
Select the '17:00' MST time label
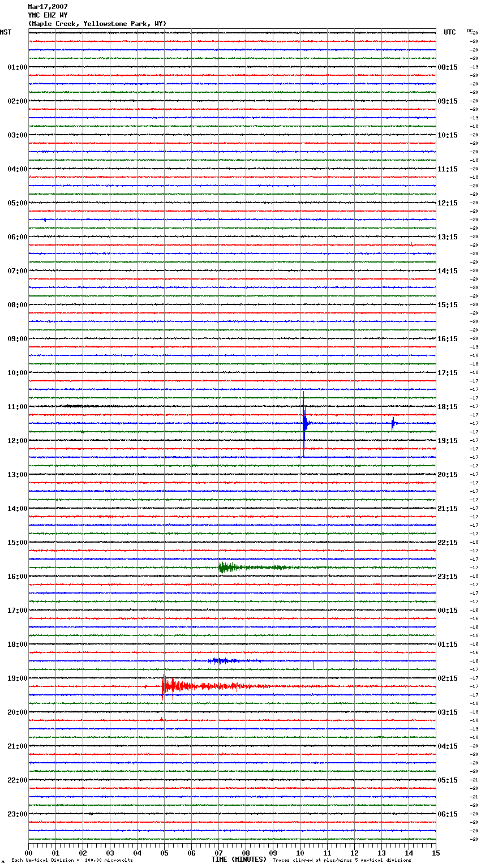coord(17,611)
